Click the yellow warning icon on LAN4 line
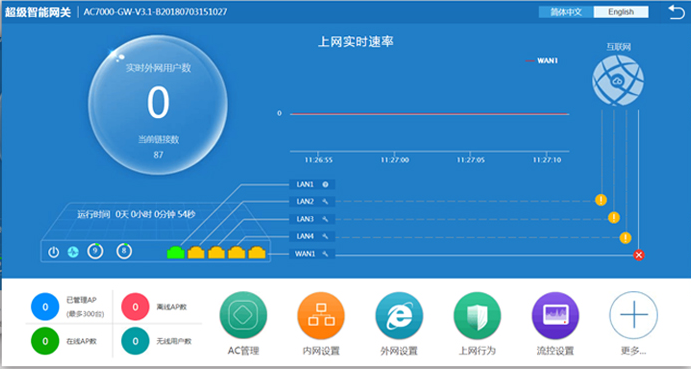The width and height of the screenshot is (691, 369). click(625, 238)
